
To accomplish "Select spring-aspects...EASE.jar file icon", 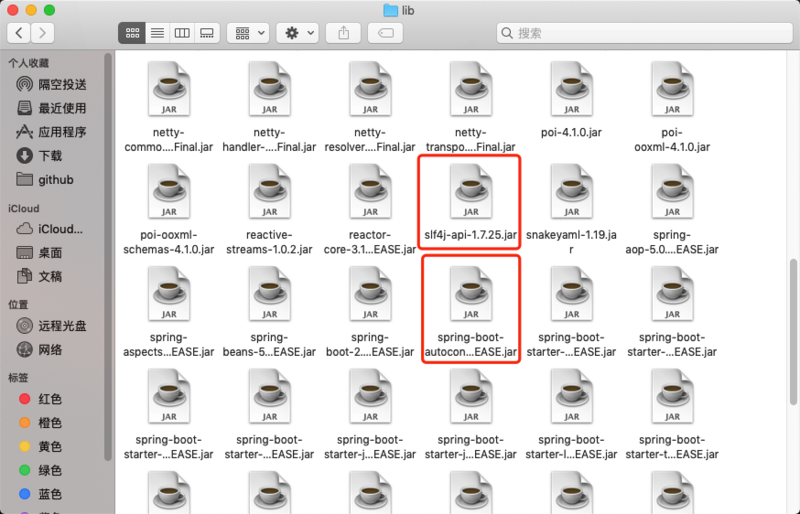I will click(169, 295).
